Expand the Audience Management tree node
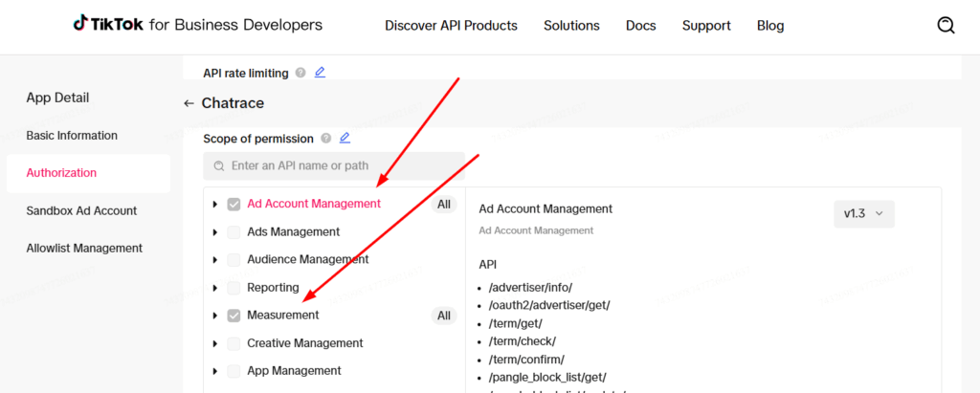The height and width of the screenshot is (393, 980). 215,260
